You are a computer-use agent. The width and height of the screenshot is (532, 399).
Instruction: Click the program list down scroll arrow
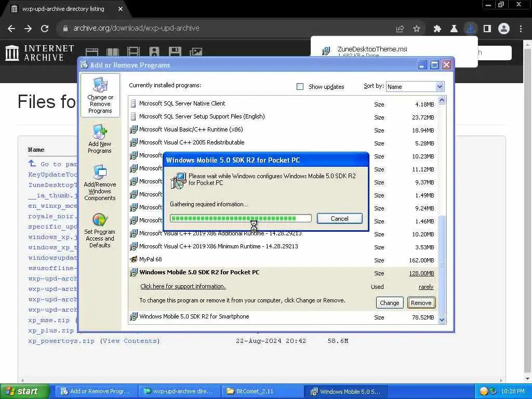(x=442, y=320)
